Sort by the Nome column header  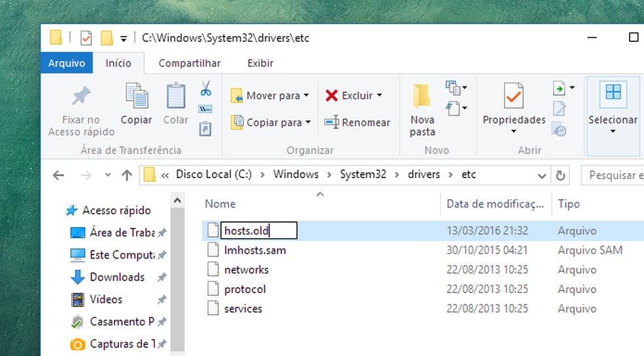tap(220, 204)
